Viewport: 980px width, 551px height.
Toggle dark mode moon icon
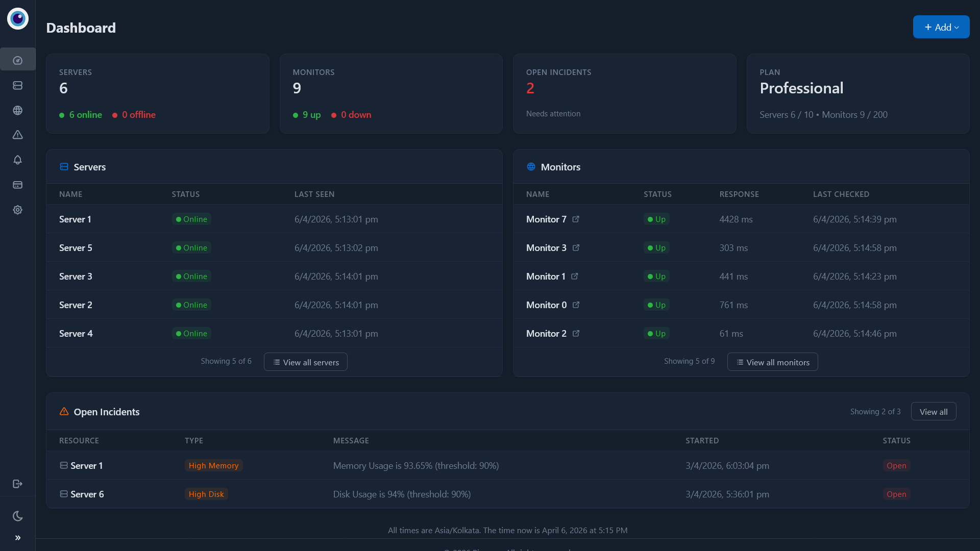[x=17, y=516]
